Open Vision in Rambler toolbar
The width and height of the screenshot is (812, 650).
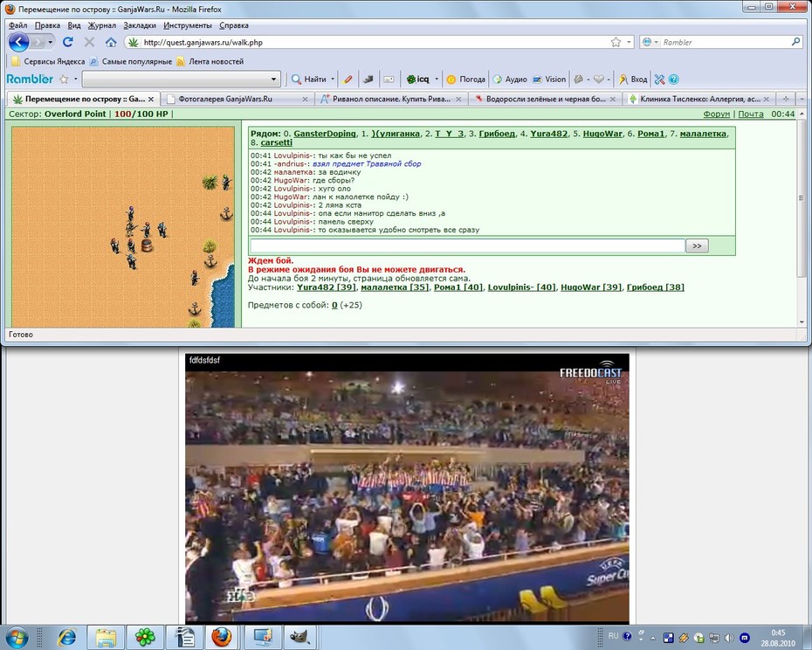(x=549, y=80)
